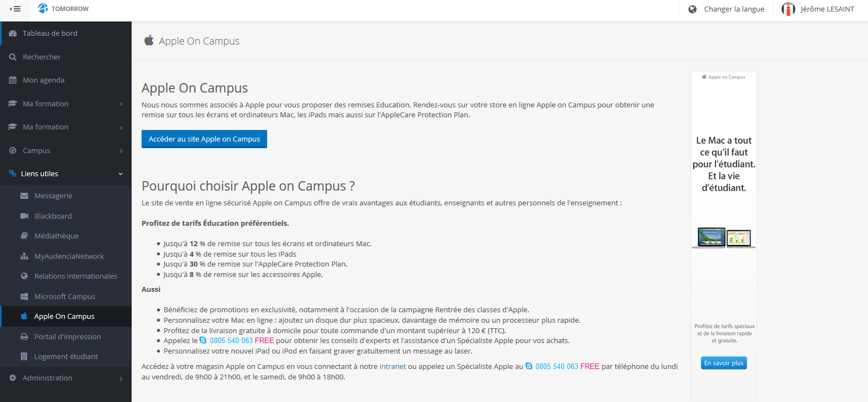Click the Skype icon in the Appelez le line
The height and width of the screenshot is (402, 868).
[x=203, y=340]
